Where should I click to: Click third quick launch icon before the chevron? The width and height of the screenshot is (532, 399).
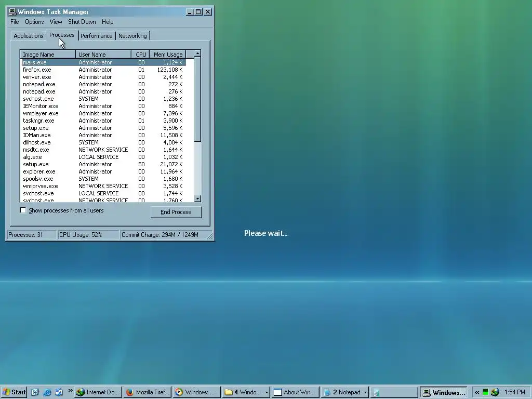coord(59,392)
